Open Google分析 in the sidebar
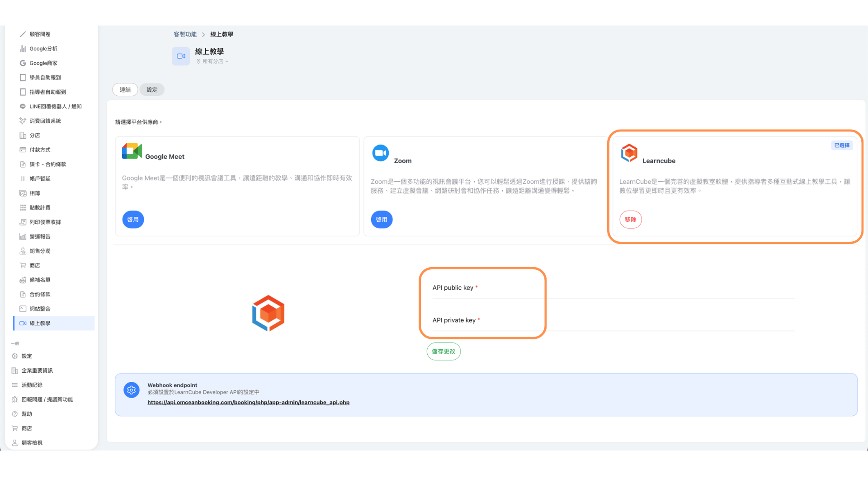The height and width of the screenshot is (488, 868). point(43,49)
